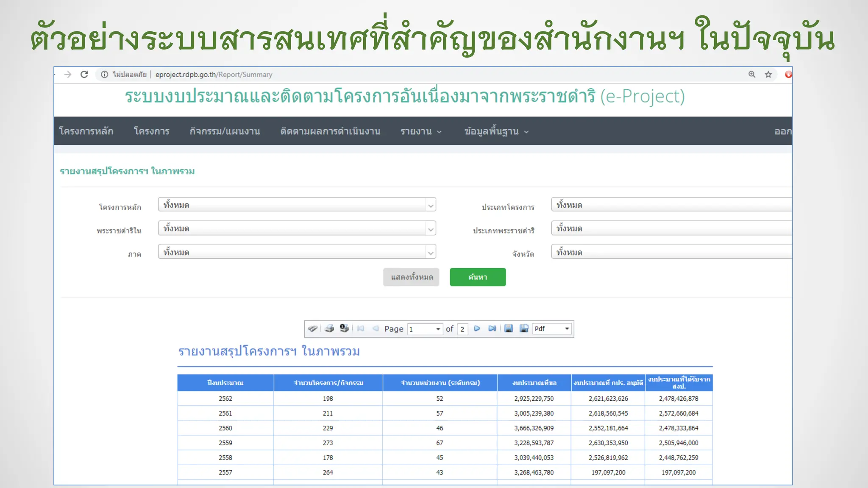Click the browser forward arrow
Viewport: 868px width, 488px height.
point(68,75)
